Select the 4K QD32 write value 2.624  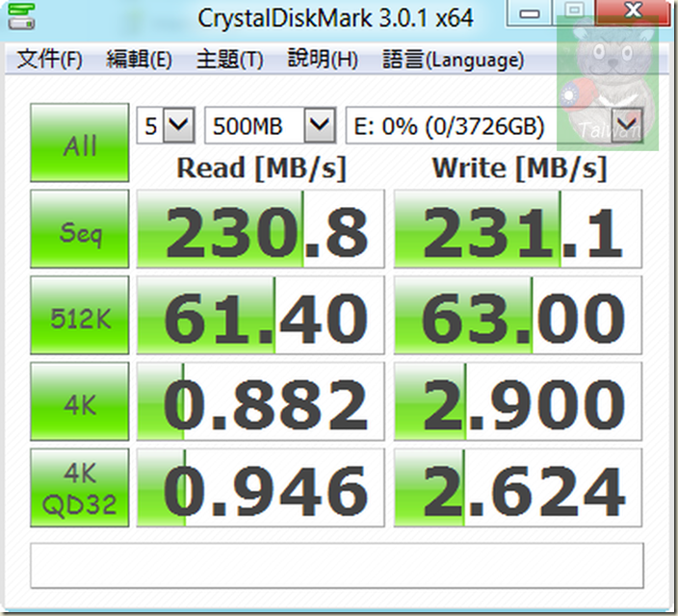click(x=517, y=488)
